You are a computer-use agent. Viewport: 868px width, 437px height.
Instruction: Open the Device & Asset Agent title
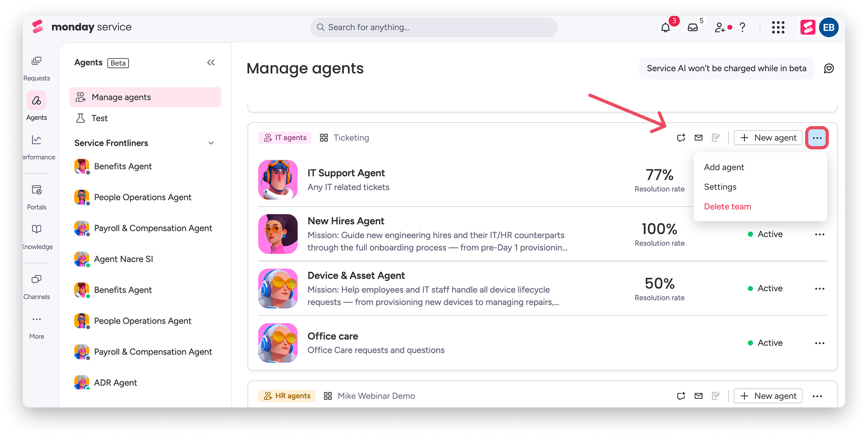pos(356,275)
